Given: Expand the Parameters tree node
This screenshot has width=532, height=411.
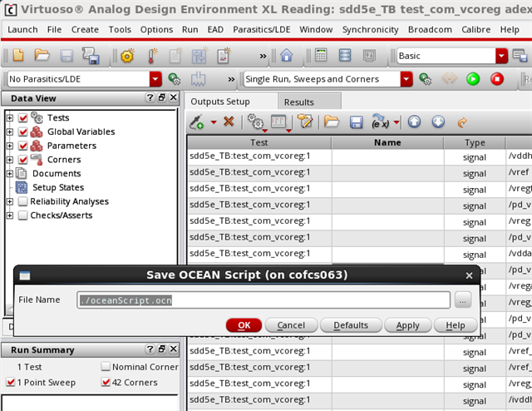Looking at the screenshot, I should tap(10, 146).
